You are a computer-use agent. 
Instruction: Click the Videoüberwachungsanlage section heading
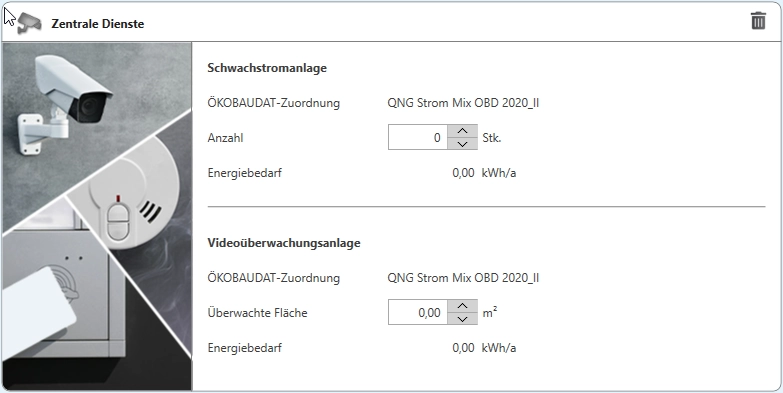(x=284, y=243)
